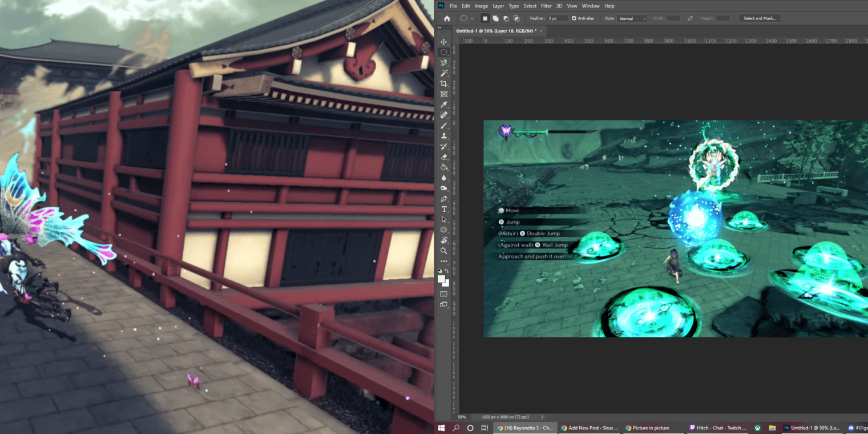Click the foreground color swatch
Viewport: 868px width, 434px height.
click(442, 279)
